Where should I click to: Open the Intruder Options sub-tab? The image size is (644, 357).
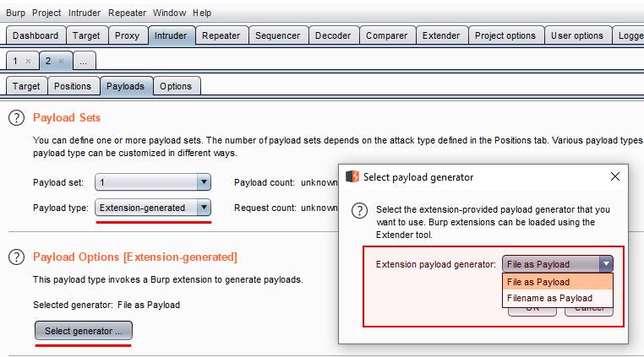point(176,86)
